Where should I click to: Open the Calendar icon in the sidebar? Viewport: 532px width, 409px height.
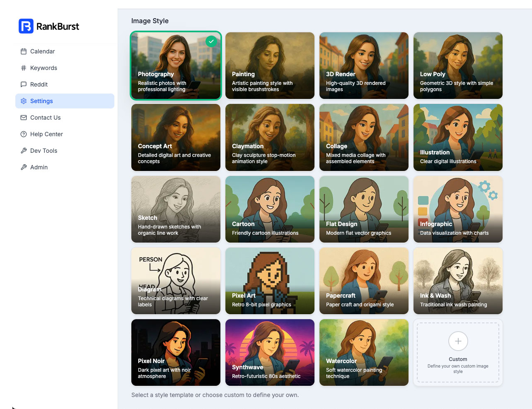tap(24, 51)
